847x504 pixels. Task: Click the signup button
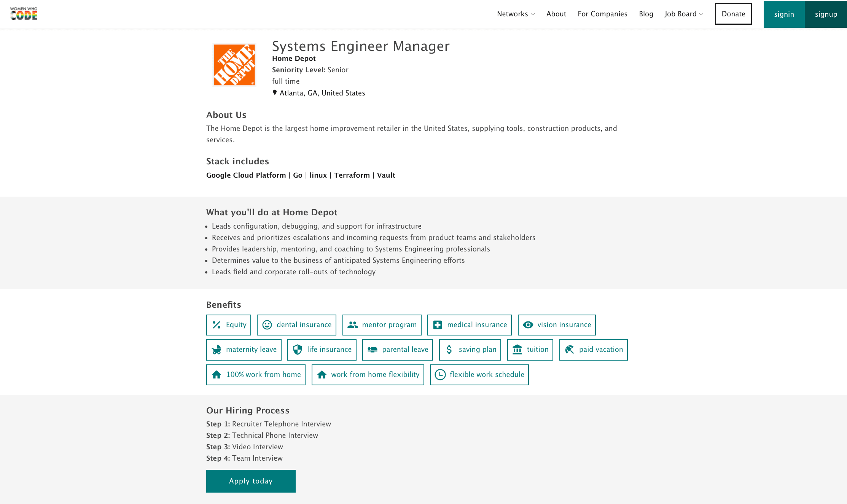point(826,14)
